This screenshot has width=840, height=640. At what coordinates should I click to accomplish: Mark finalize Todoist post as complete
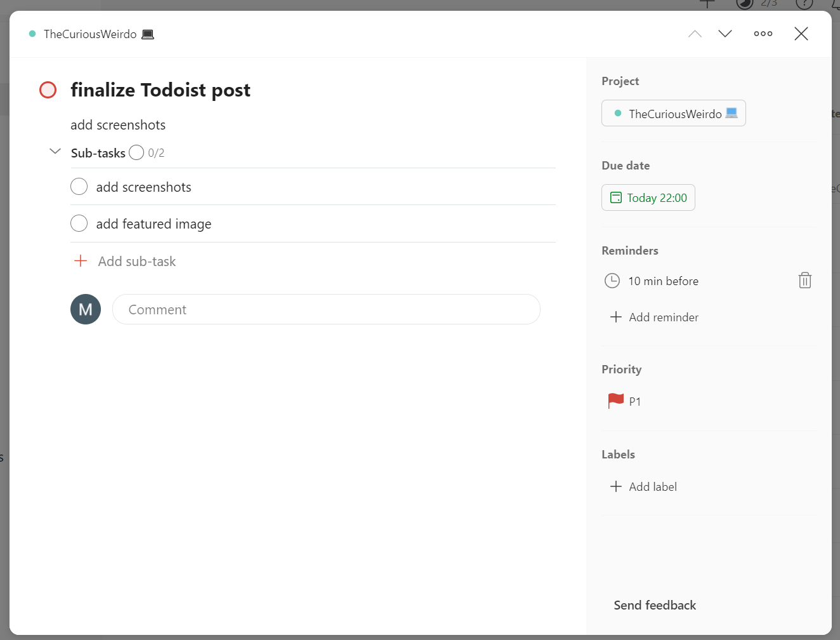point(48,90)
